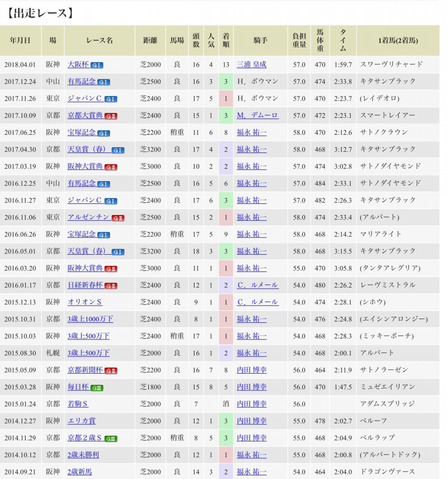The height and width of the screenshot is (479, 448).
Task: Open 有馬記念 race dated 2016.12.25
Action: [x=82, y=184]
